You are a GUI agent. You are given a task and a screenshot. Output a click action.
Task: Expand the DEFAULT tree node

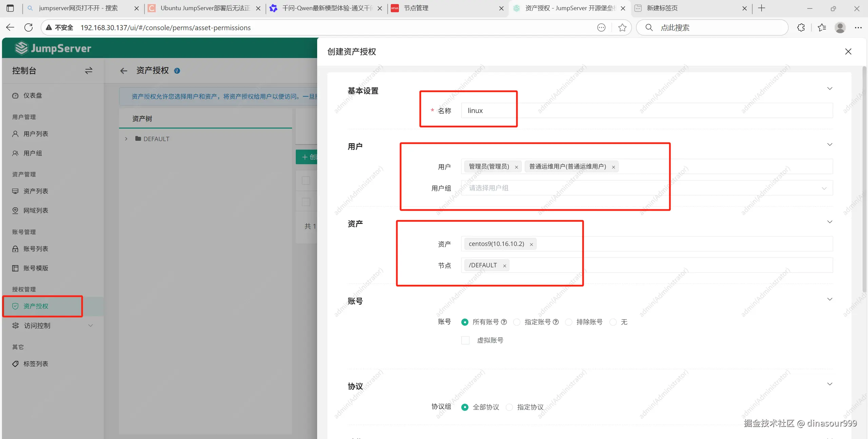(x=126, y=139)
